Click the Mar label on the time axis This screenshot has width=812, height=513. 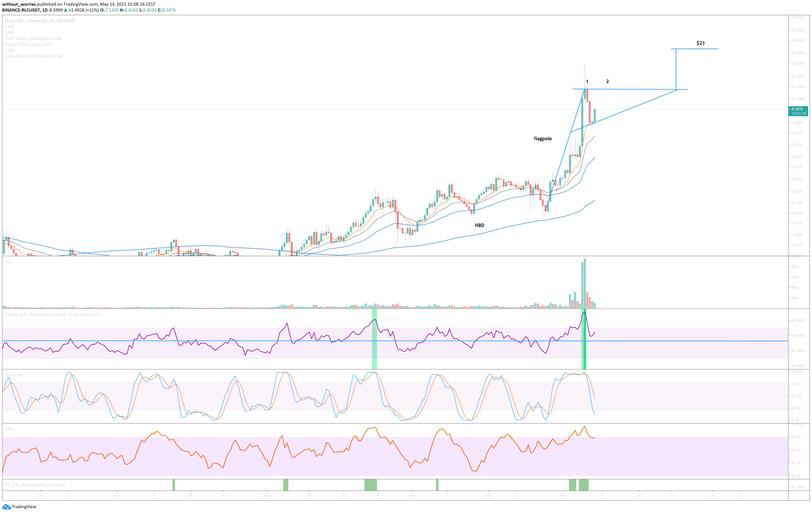412,496
